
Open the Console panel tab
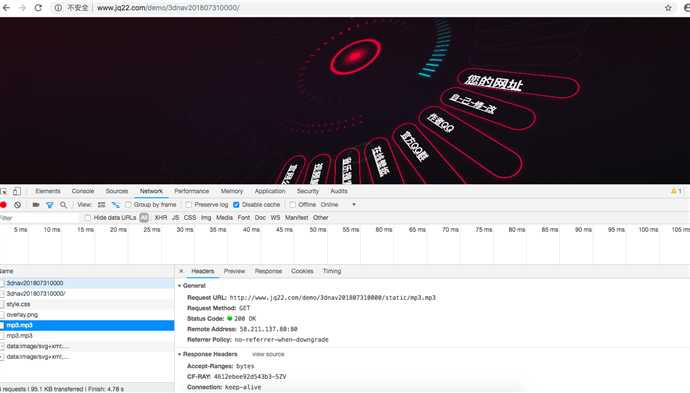click(x=83, y=191)
